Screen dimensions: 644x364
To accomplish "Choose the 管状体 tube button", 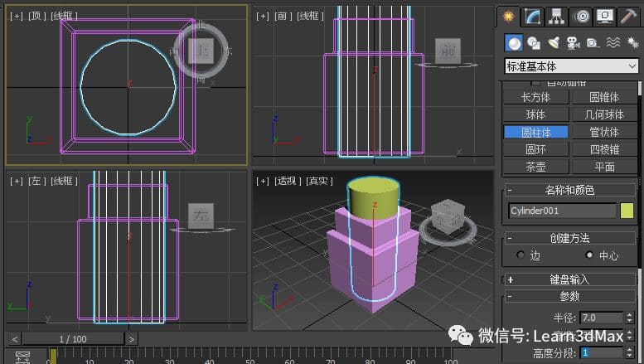I will click(x=604, y=133).
